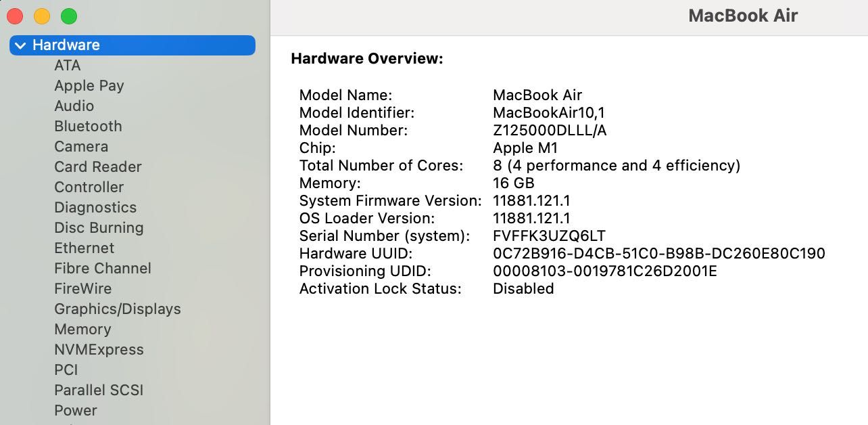Image resolution: width=868 pixels, height=425 pixels.
Task: Open the FireWire entry
Action: tap(83, 289)
